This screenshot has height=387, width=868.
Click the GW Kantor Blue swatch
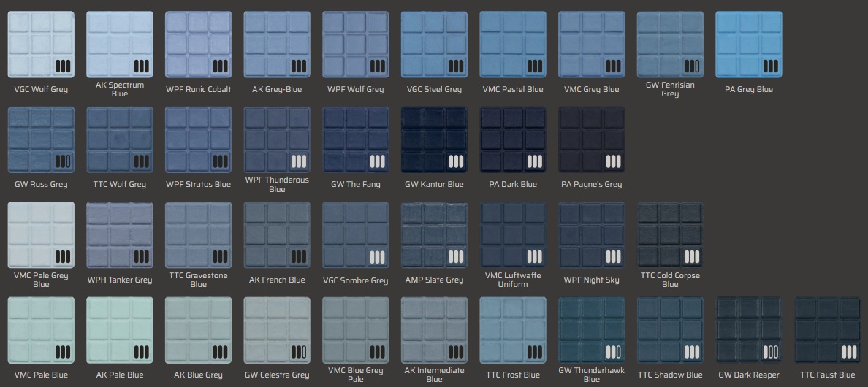click(x=434, y=140)
